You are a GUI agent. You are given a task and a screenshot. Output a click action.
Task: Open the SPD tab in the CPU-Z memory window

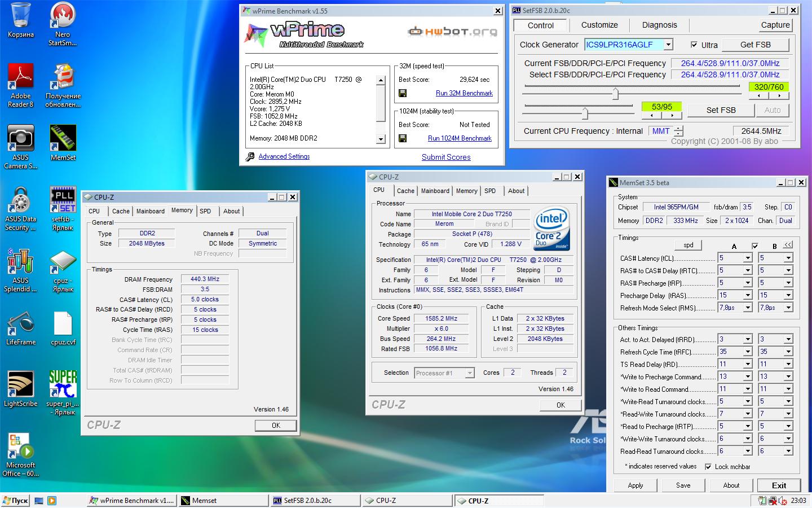(205, 211)
